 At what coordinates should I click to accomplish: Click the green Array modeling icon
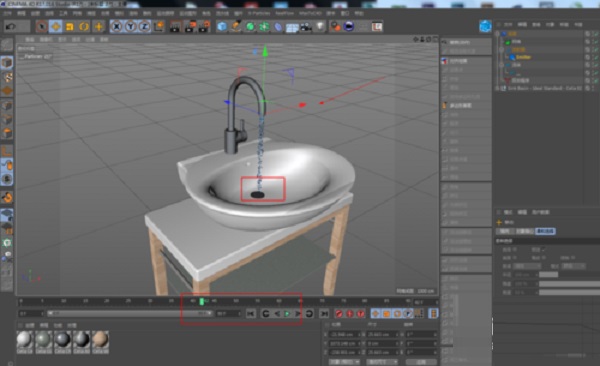[264, 26]
